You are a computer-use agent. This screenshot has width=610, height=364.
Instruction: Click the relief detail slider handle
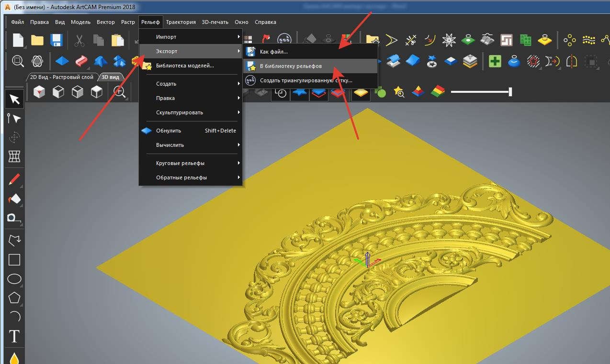tap(510, 91)
